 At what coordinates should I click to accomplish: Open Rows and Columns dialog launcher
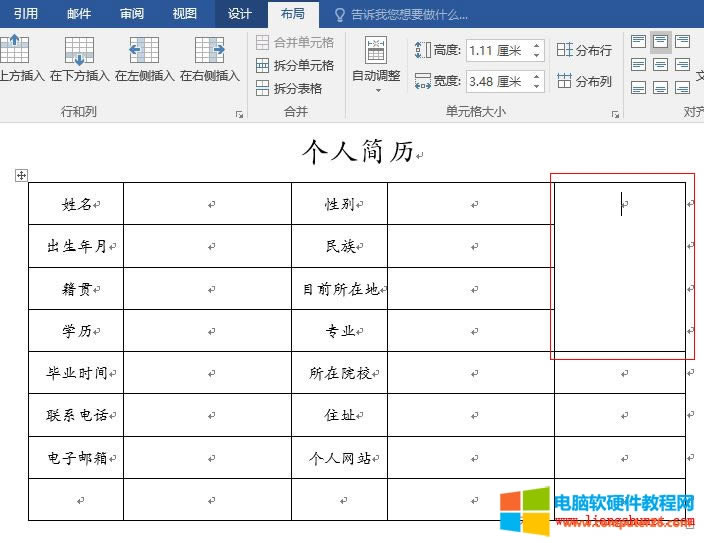point(239,115)
